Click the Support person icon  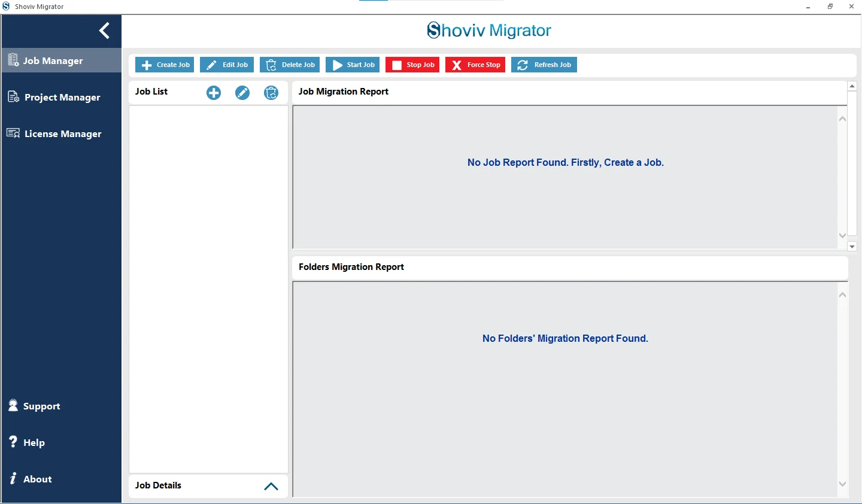pyautogui.click(x=13, y=405)
